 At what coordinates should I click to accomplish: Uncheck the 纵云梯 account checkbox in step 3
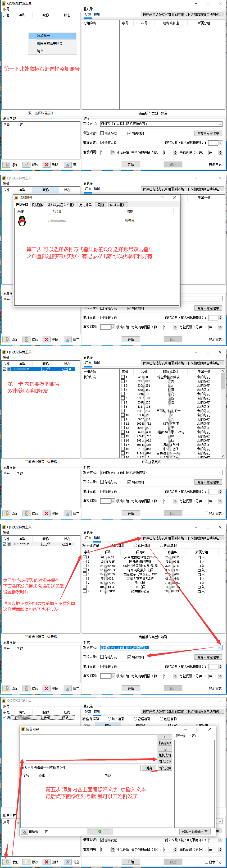(x=4, y=369)
